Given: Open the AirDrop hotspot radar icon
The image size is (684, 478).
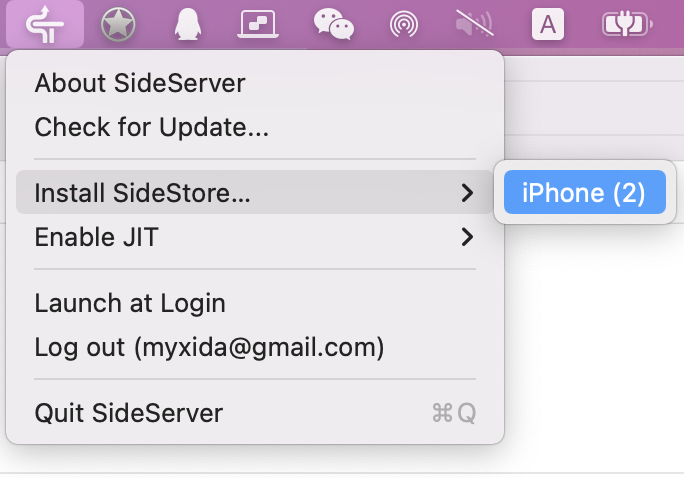Looking at the screenshot, I should pos(403,24).
